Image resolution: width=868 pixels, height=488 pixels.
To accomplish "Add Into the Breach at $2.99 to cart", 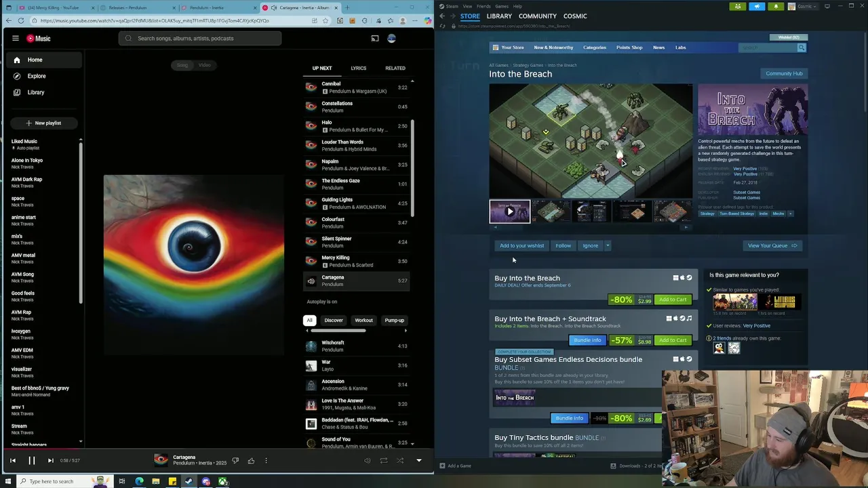I will click(x=673, y=300).
